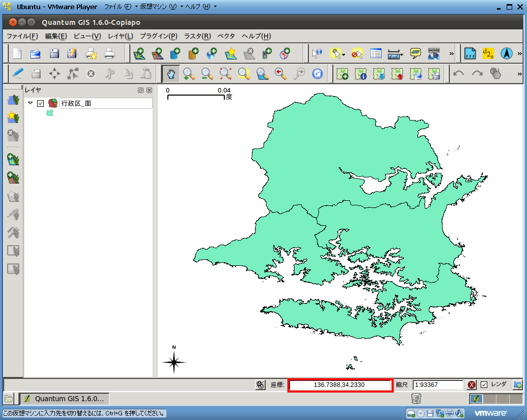Add GRASS vector layer from left toolbar

pos(13,159)
